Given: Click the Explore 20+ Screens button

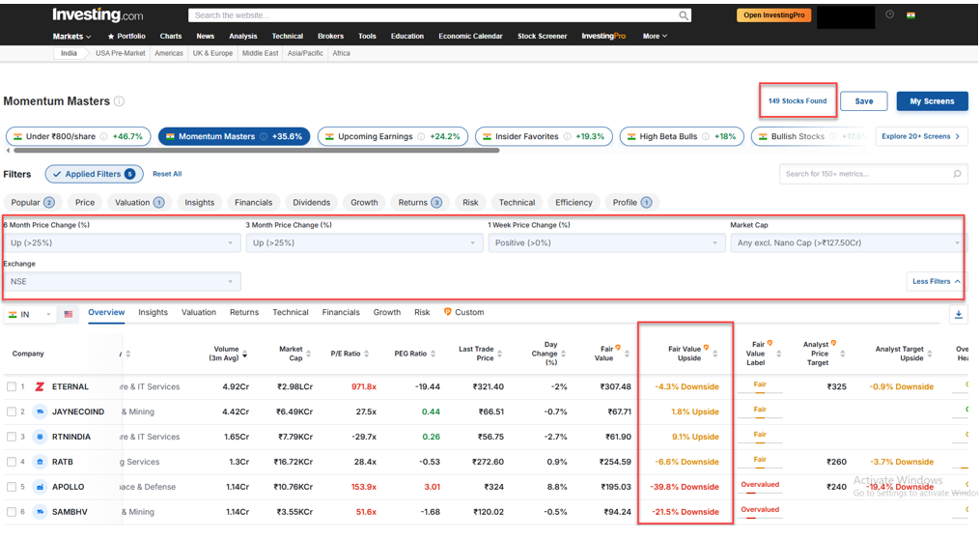Looking at the screenshot, I should pos(921,136).
